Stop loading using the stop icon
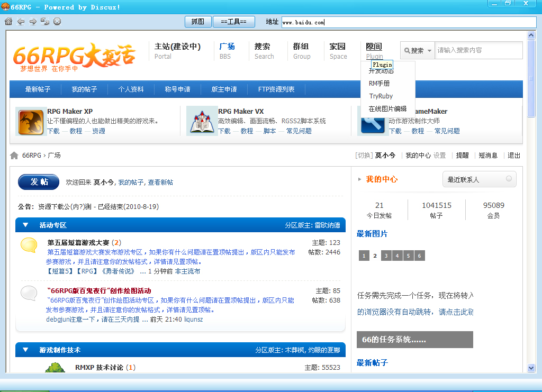 click(57, 21)
